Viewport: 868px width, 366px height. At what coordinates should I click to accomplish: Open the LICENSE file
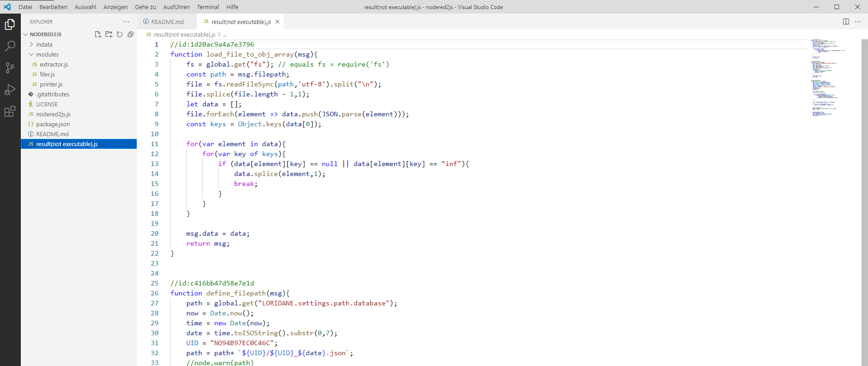point(79,104)
